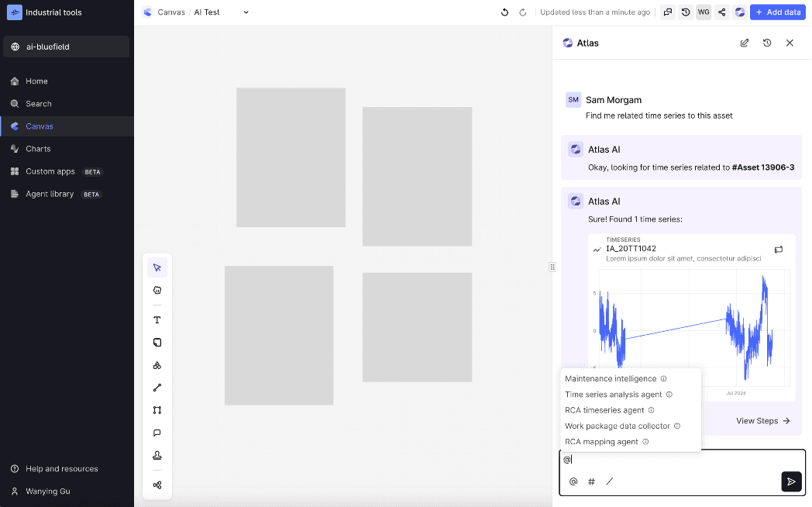Open Charts in the left sidebar
812x507 pixels.
click(38, 149)
